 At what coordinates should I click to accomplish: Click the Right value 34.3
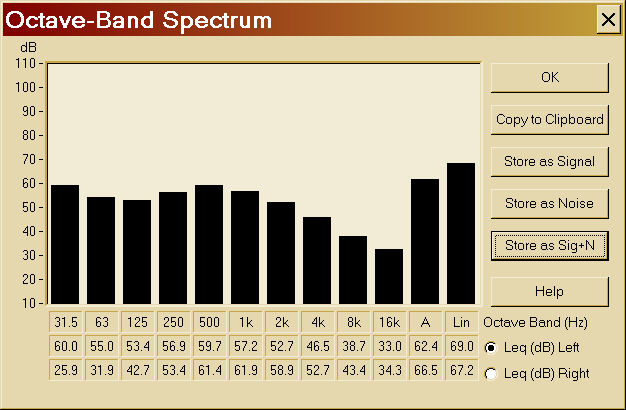tap(390, 370)
